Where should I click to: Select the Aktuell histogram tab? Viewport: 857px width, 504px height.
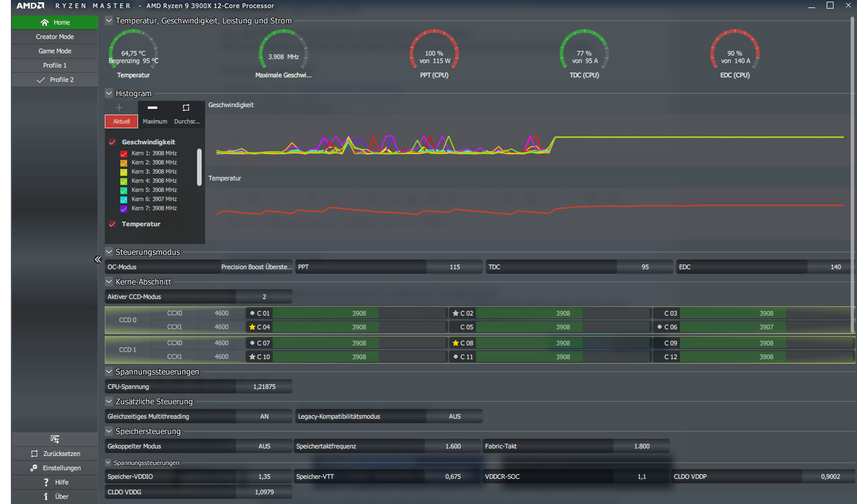(x=121, y=121)
